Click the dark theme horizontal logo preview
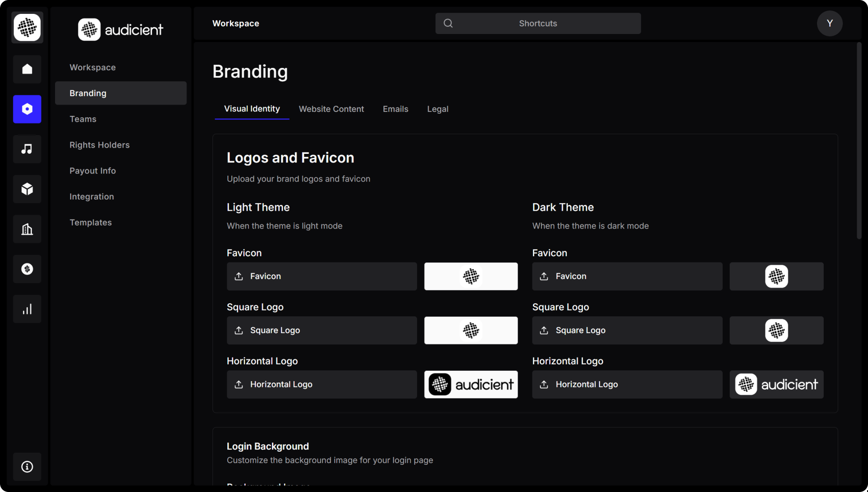This screenshot has width=868, height=492. [x=776, y=384]
